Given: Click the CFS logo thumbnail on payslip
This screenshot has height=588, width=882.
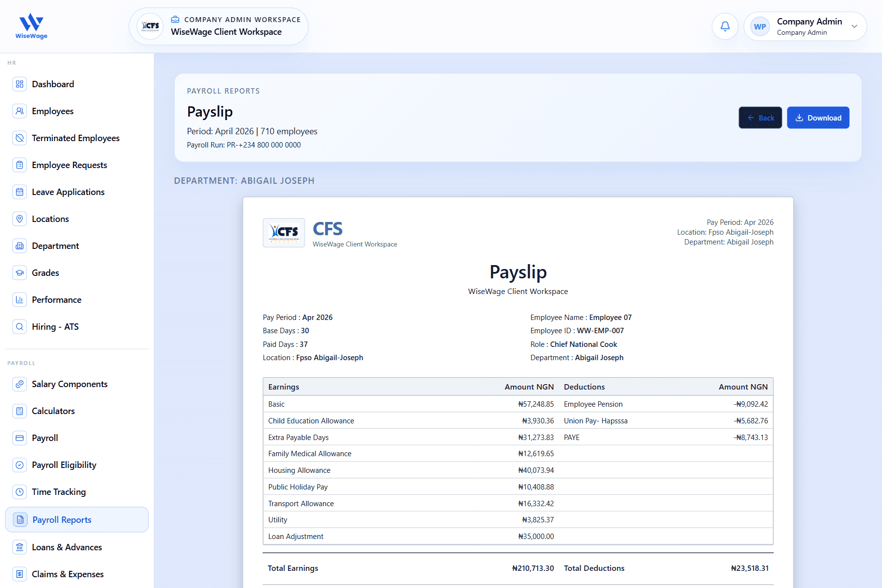Looking at the screenshot, I should click(284, 233).
